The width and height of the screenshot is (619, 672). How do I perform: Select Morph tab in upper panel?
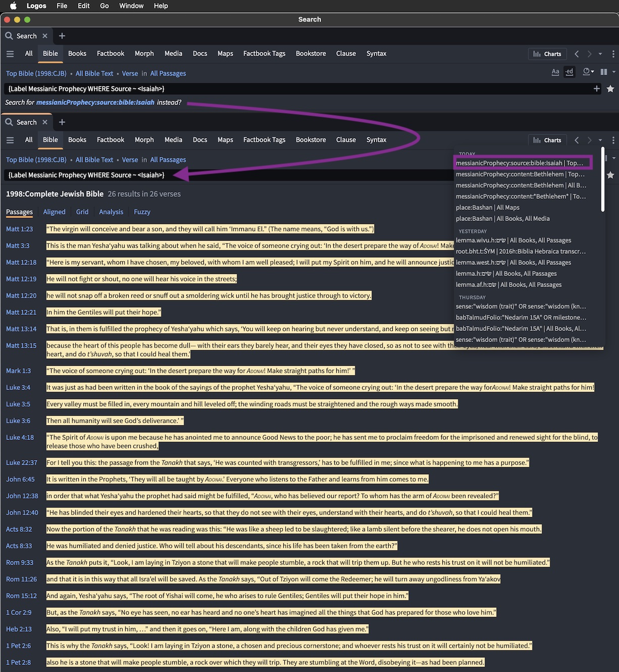[x=144, y=53]
